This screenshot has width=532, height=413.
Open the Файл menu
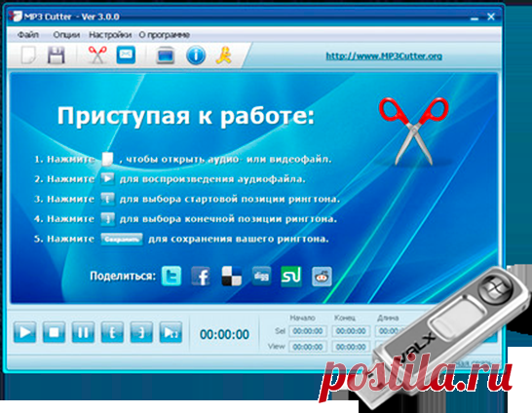click(x=28, y=35)
